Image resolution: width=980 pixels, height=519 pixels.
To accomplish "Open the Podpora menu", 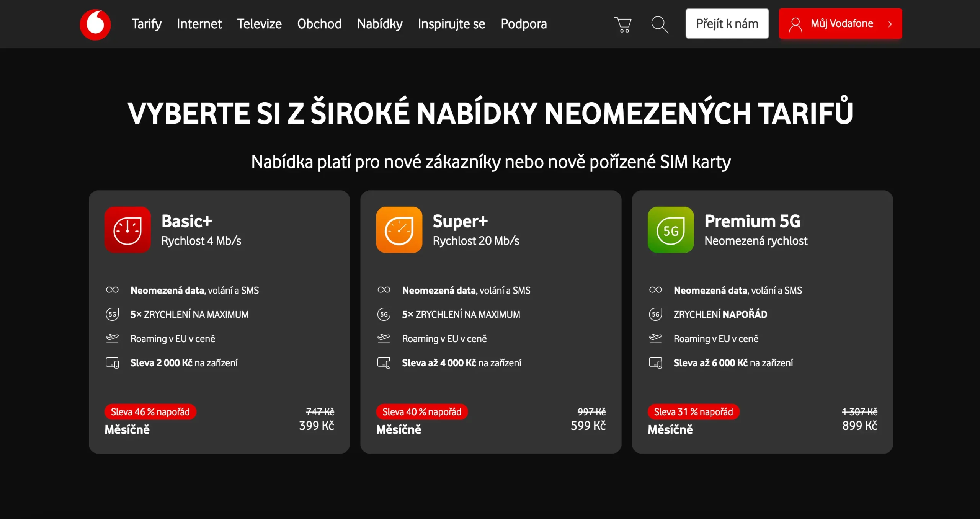I will click(x=524, y=24).
